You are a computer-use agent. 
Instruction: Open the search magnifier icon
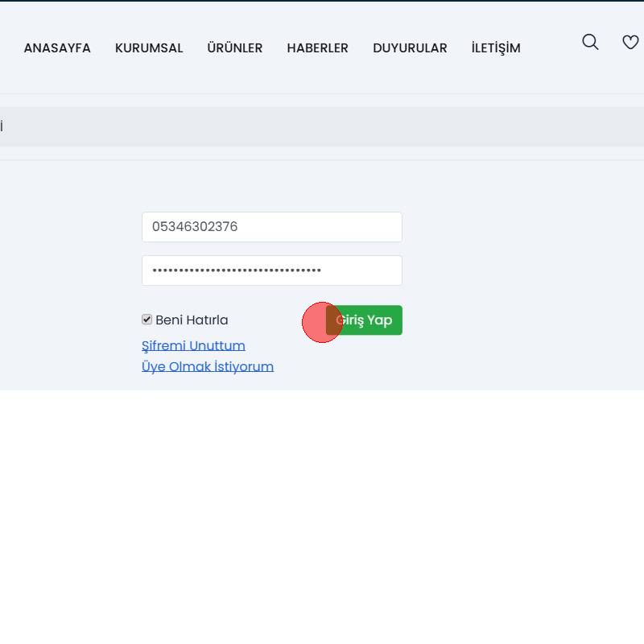click(x=590, y=43)
